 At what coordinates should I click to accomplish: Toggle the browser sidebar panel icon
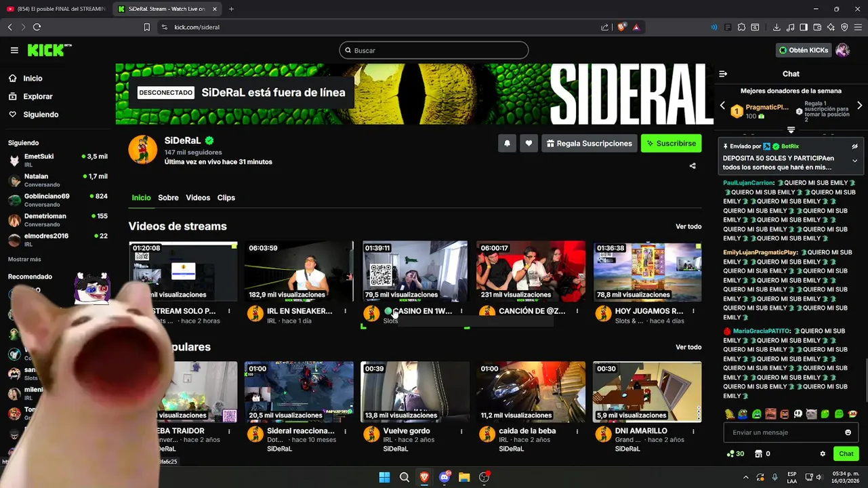click(x=804, y=27)
